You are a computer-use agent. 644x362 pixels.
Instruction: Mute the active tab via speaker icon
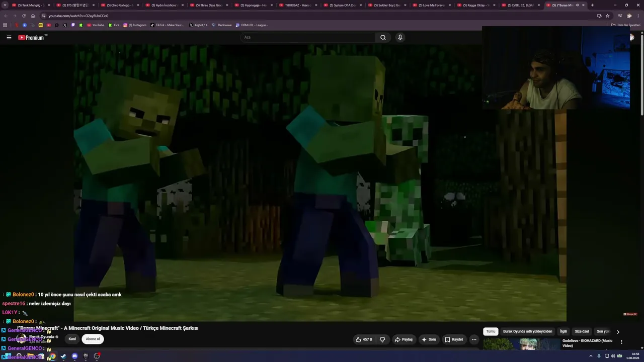click(x=577, y=5)
